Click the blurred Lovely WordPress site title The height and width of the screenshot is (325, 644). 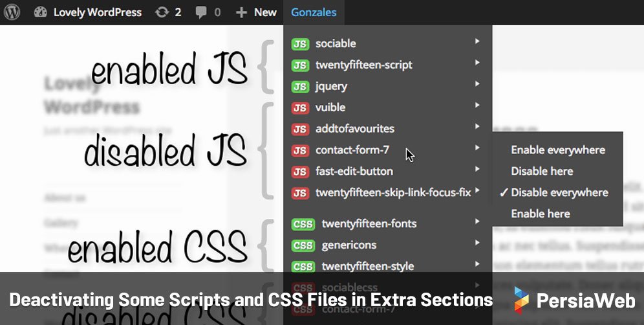(x=92, y=95)
